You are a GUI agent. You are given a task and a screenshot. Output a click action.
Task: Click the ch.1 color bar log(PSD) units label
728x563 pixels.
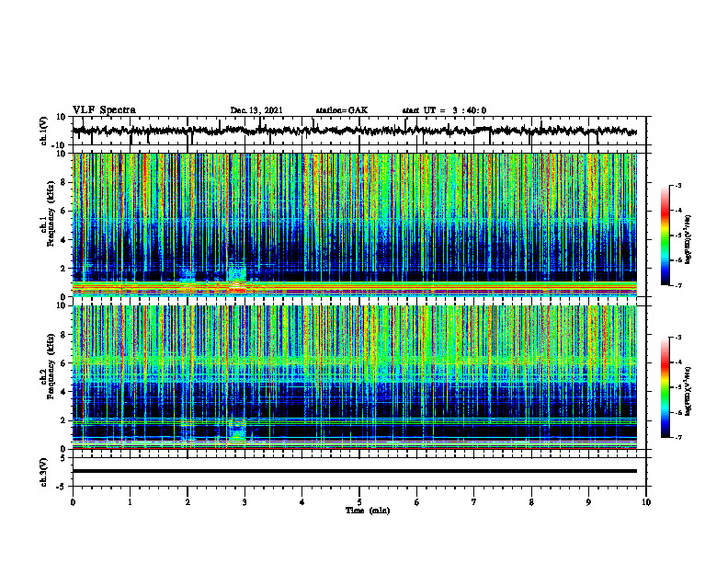[x=688, y=240]
